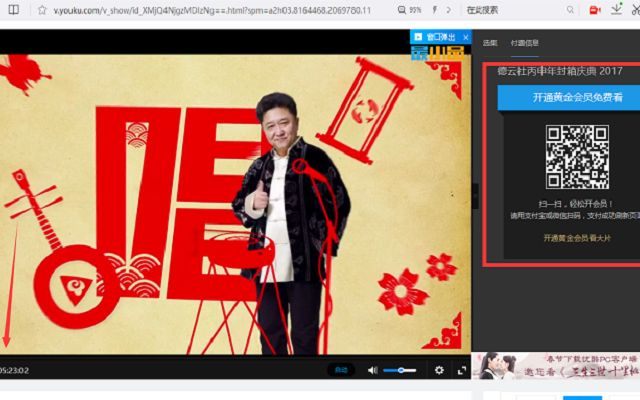640x400 pixels.
Task: Open the 95% page zoom control
Action: [x=409, y=10]
